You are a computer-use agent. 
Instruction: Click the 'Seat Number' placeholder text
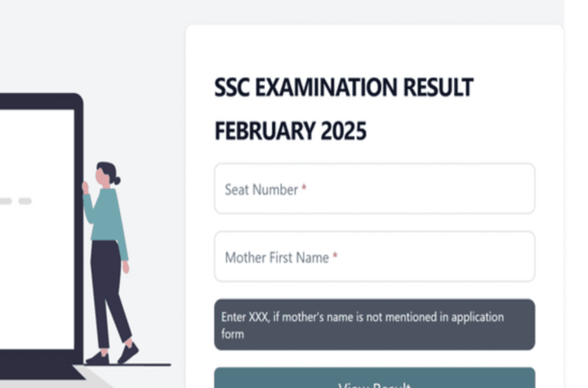click(x=261, y=190)
